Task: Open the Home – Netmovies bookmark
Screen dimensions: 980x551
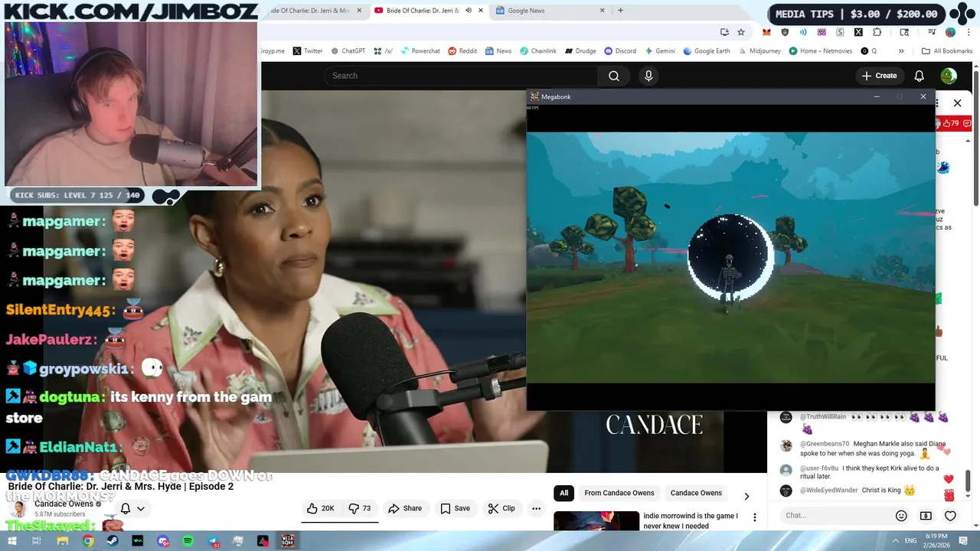Action: pos(821,51)
